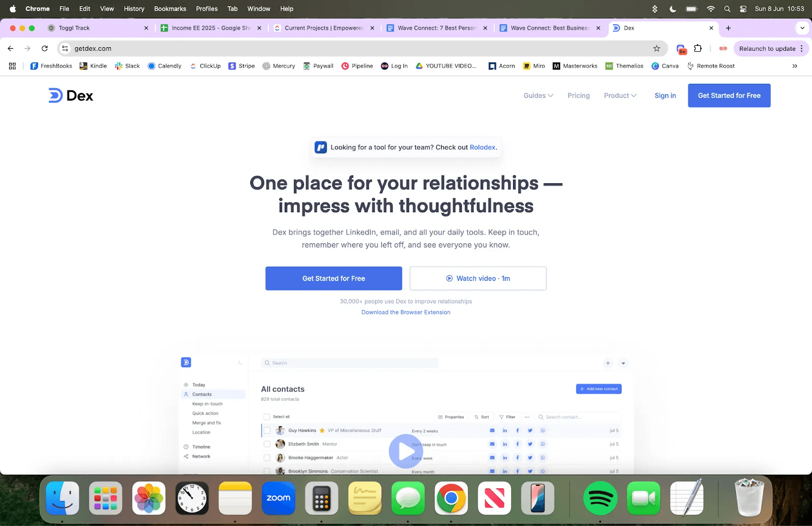Screen dimensions: 812x526
Task: Open Finder from the dock
Action: click(62, 498)
